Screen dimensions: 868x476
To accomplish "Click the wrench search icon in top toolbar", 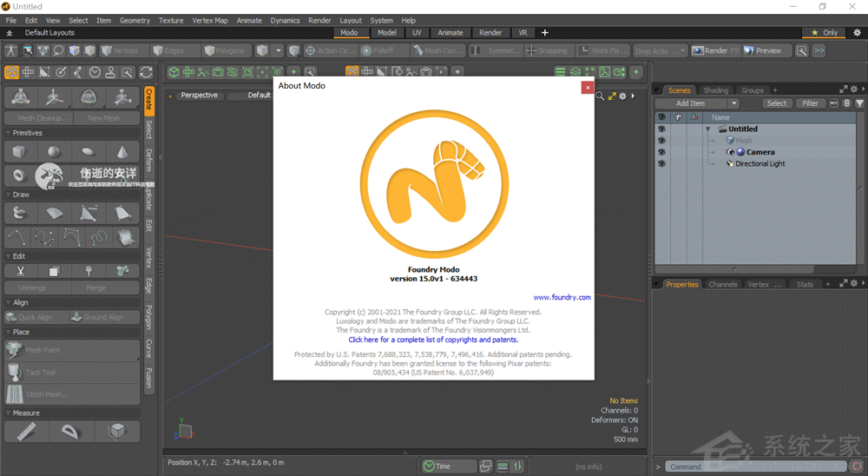I will 801,50.
